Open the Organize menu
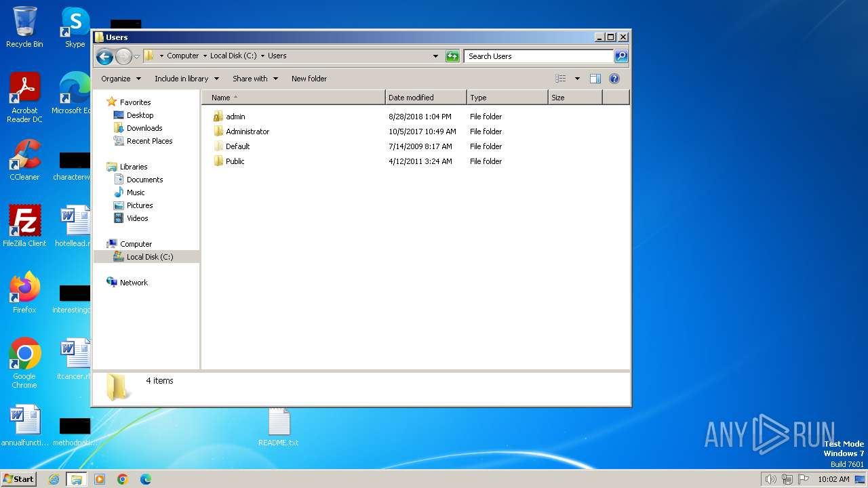 pos(121,79)
